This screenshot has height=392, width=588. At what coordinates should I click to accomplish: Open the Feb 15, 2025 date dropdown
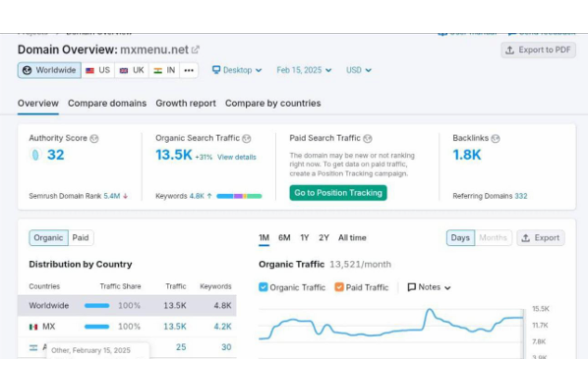304,70
